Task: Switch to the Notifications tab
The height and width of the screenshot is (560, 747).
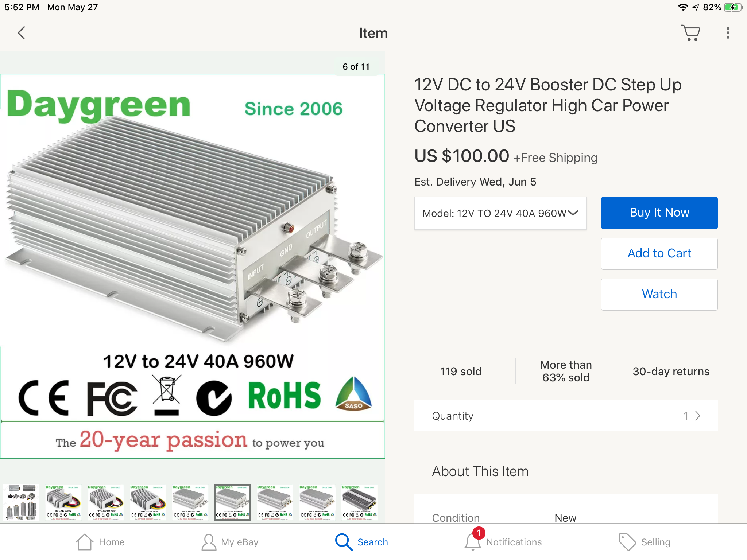Action: (x=514, y=542)
